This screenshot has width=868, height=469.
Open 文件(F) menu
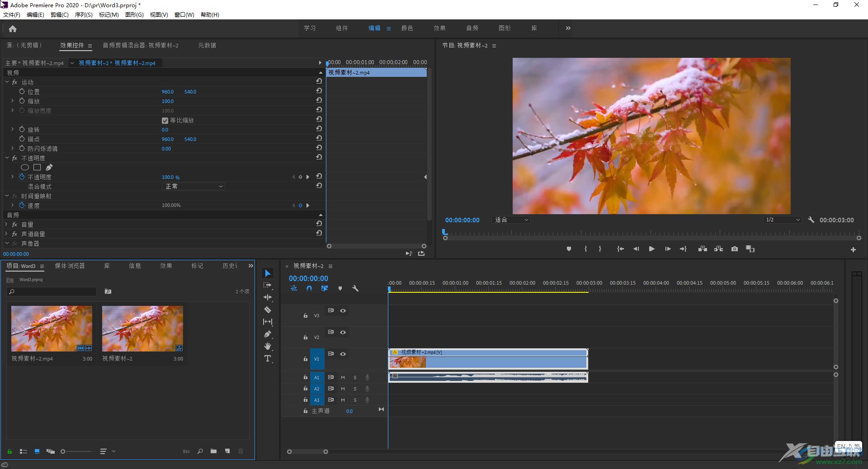click(x=12, y=15)
